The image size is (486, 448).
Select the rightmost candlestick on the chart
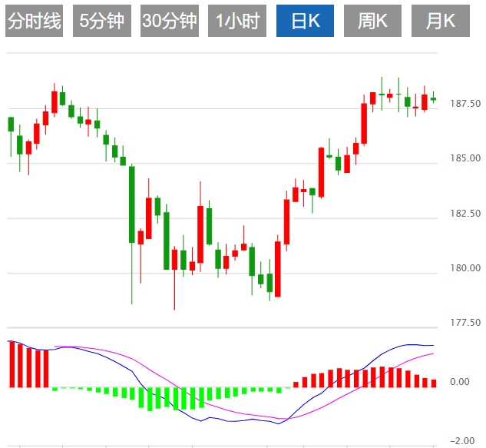pyautogui.click(x=433, y=99)
